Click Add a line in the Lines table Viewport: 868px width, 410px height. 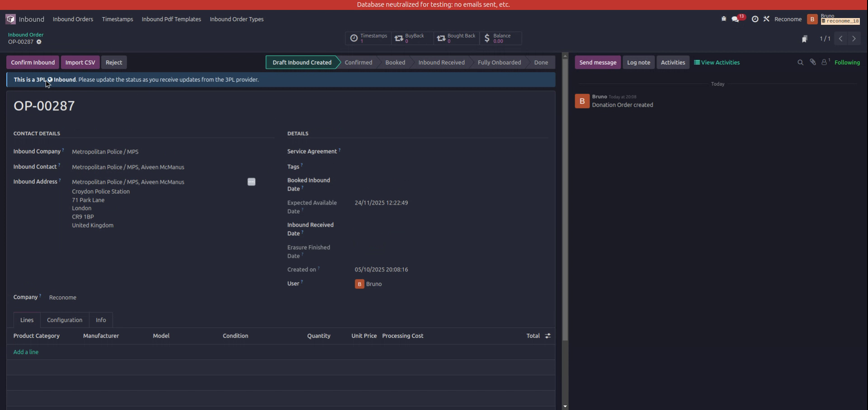[x=26, y=351]
